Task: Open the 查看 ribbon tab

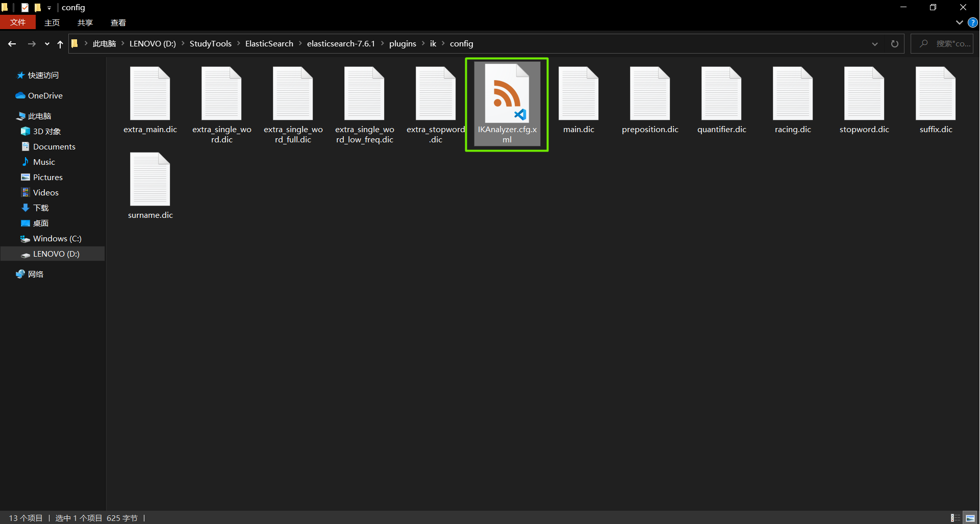Action: click(118, 22)
